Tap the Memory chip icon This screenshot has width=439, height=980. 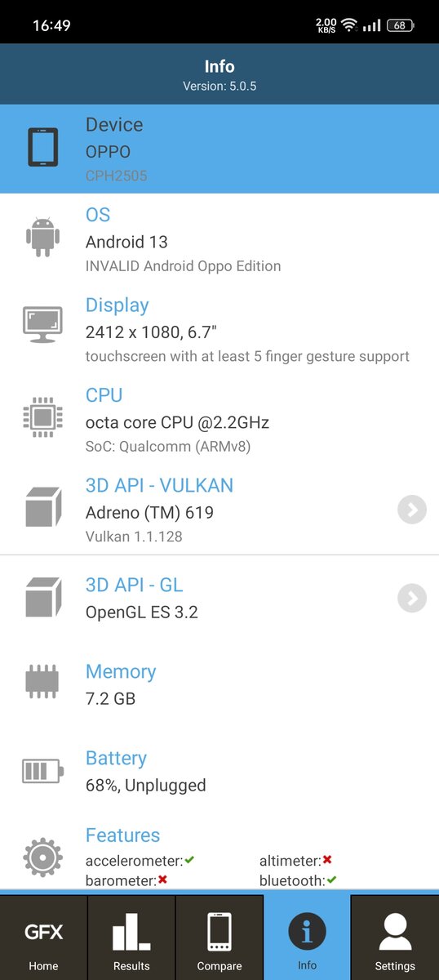pyautogui.click(x=42, y=682)
